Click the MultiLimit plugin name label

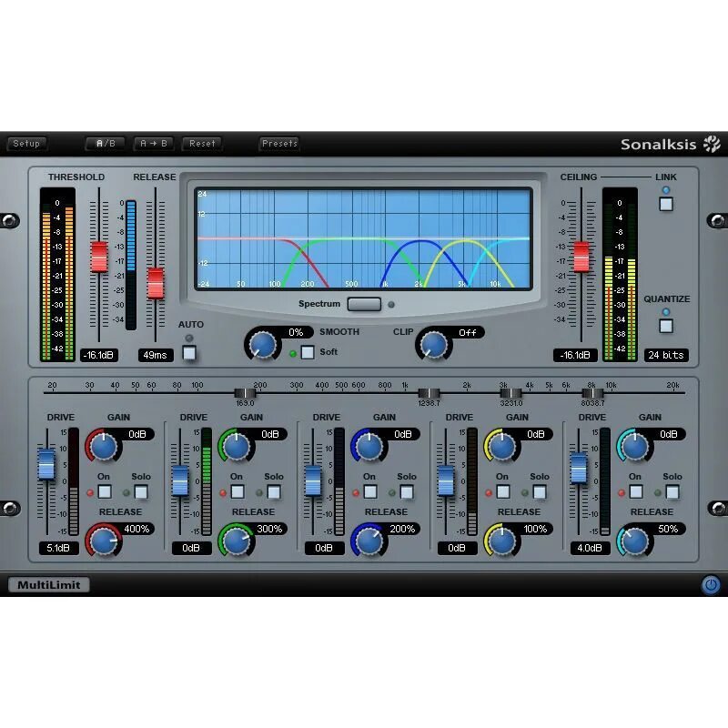click(49, 585)
